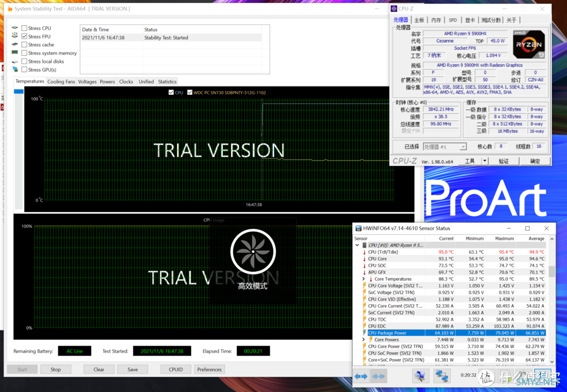Toggle the WDC PC SN730 graph checkbox
The width and height of the screenshot is (567, 392).
(x=190, y=92)
